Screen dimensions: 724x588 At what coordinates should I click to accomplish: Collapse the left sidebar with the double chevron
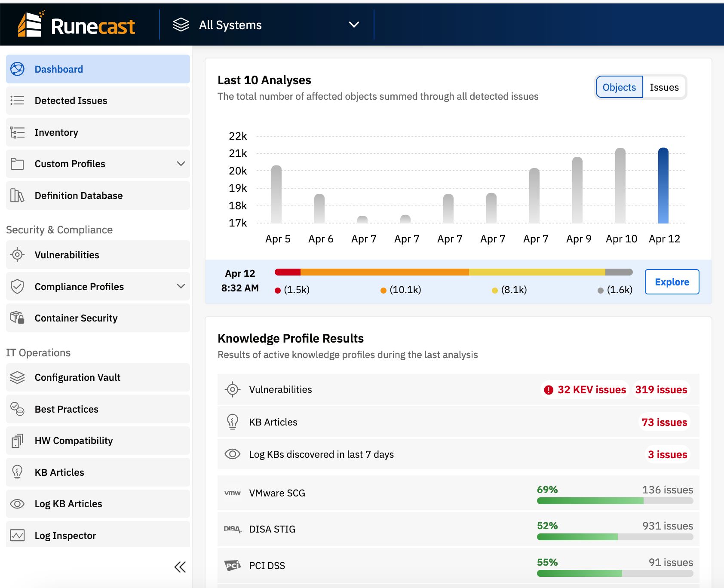point(181,567)
